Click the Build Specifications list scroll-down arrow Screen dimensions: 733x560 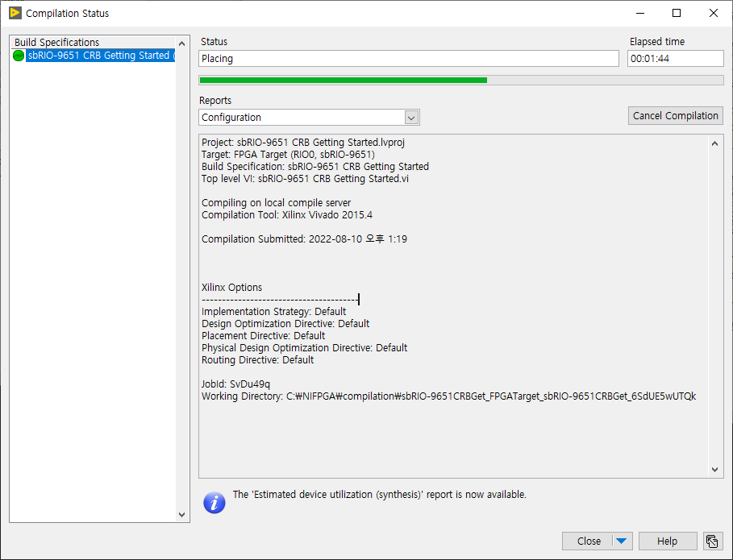tap(182, 515)
